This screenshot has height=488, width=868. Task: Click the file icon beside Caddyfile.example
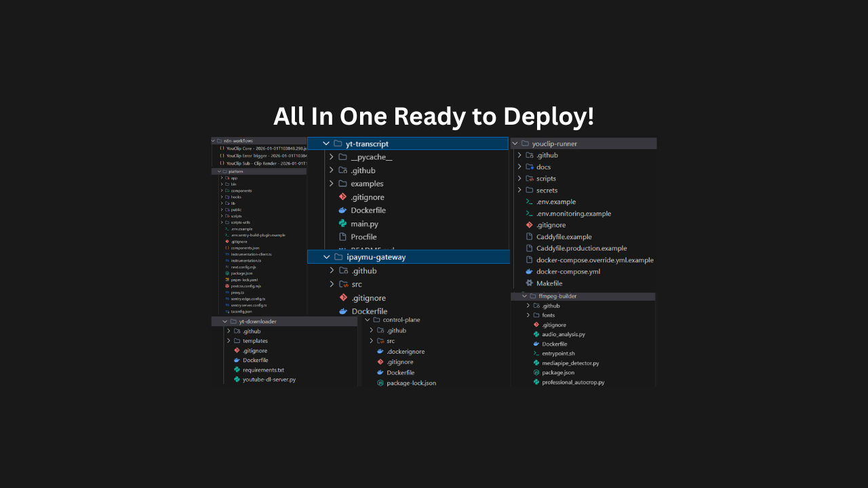click(x=529, y=237)
